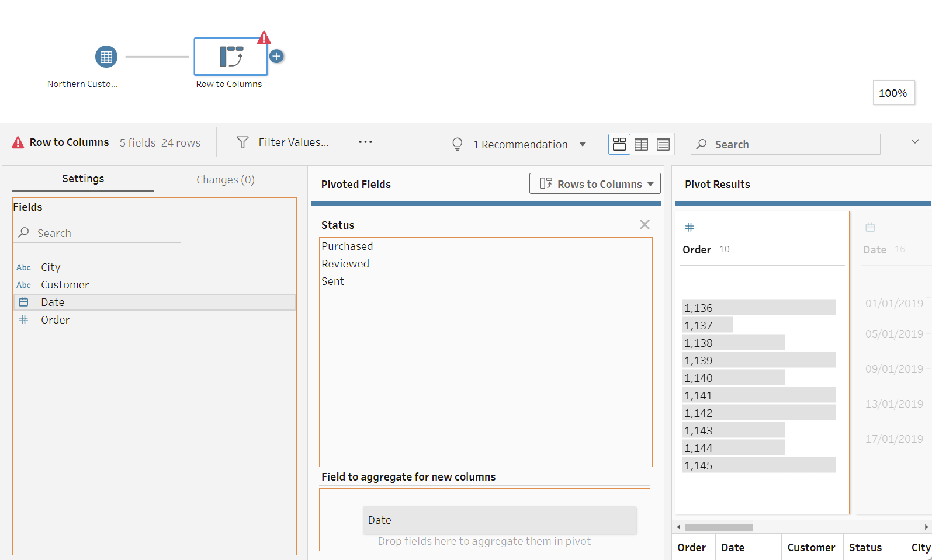The image size is (932, 560).
Task: Select the Purchased status value
Action: click(347, 246)
